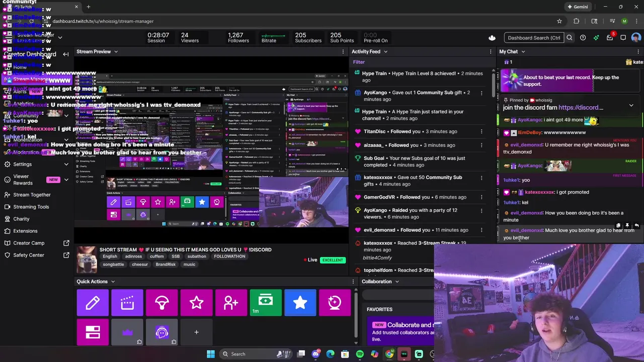Viewport: 644px width, 362px height.
Task: Expand the Stream Preview panel dropdown
Action: [x=116, y=52]
